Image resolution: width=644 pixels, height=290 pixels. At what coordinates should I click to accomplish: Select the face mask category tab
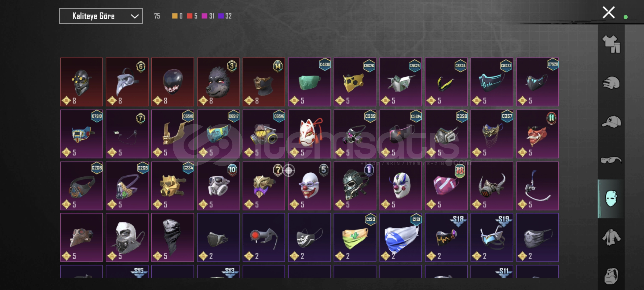[x=611, y=198]
